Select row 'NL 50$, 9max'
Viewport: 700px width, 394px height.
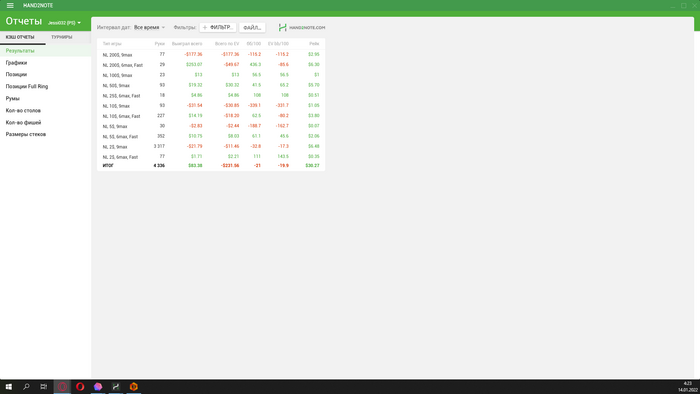pyautogui.click(x=211, y=85)
